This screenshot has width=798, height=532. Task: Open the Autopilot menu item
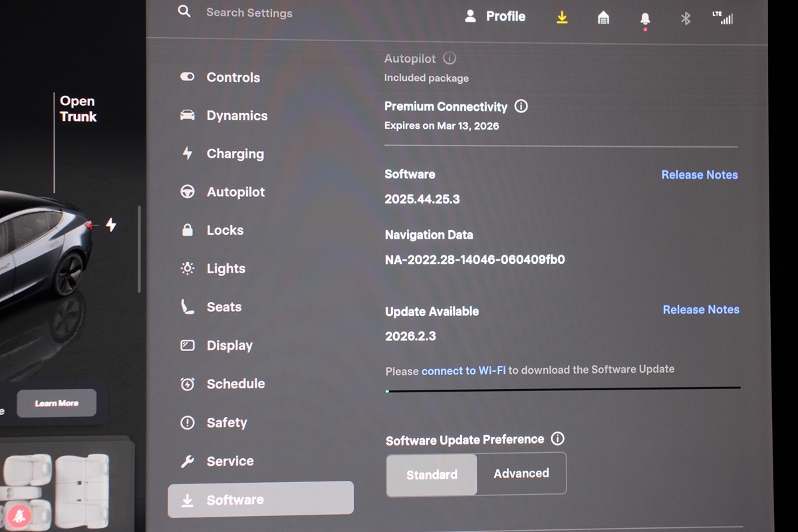coord(235,192)
